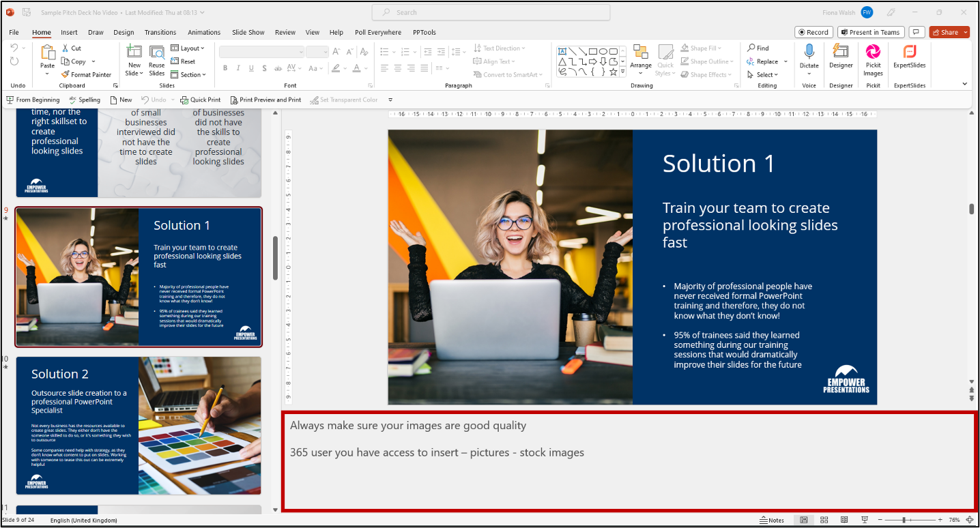Start Slide Show from status bar
This screenshot has width=980, height=528.
864,520
